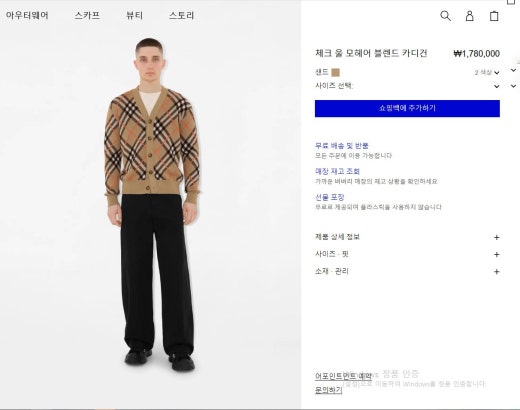Open the 뷰티 menu
This screenshot has height=410, width=520.
coord(135,15)
